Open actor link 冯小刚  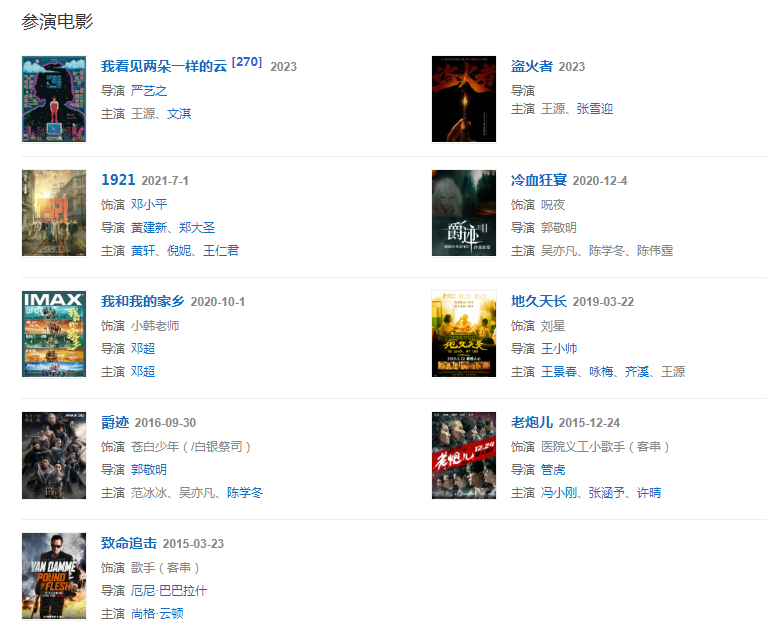click(559, 493)
